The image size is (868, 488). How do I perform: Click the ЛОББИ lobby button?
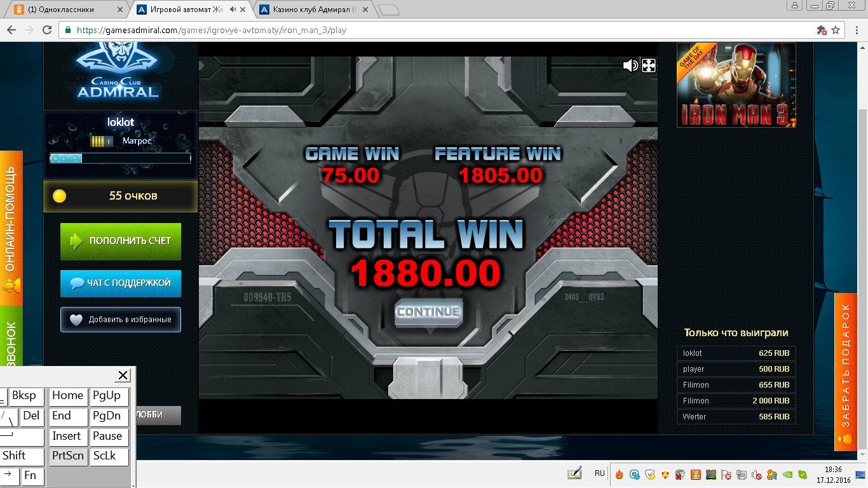tap(158, 415)
